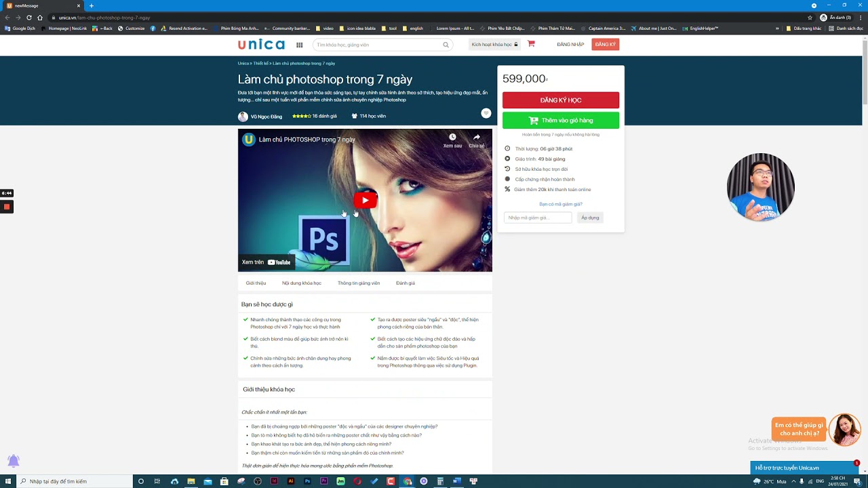Open Word from the Windows taskbar

(x=457, y=481)
